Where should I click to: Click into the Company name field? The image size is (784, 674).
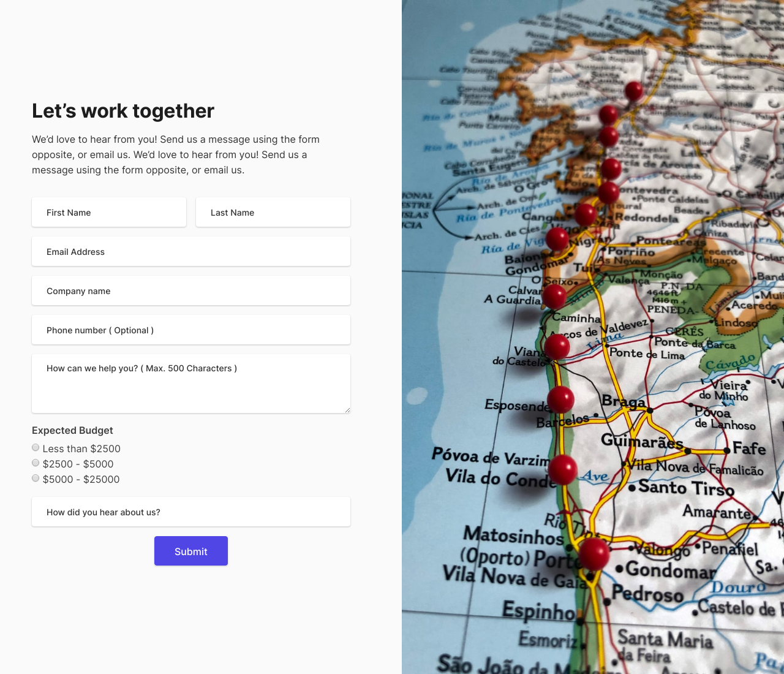tap(191, 290)
